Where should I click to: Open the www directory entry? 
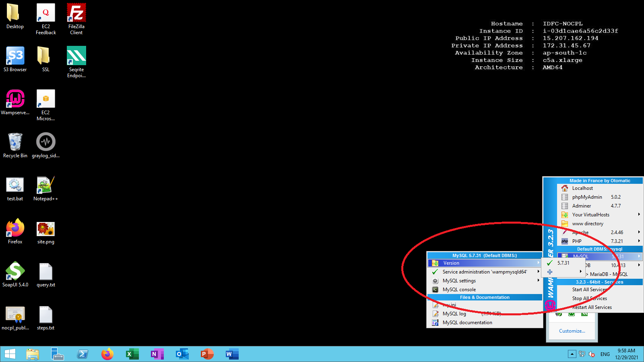click(600, 224)
